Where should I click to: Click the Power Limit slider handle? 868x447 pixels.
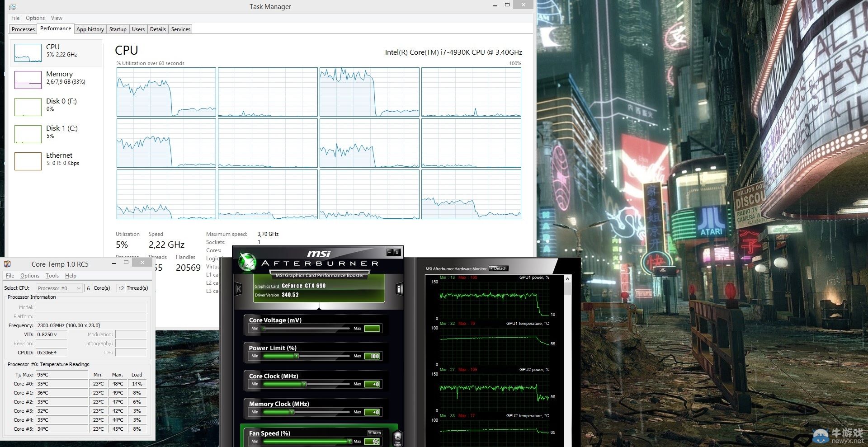click(297, 356)
